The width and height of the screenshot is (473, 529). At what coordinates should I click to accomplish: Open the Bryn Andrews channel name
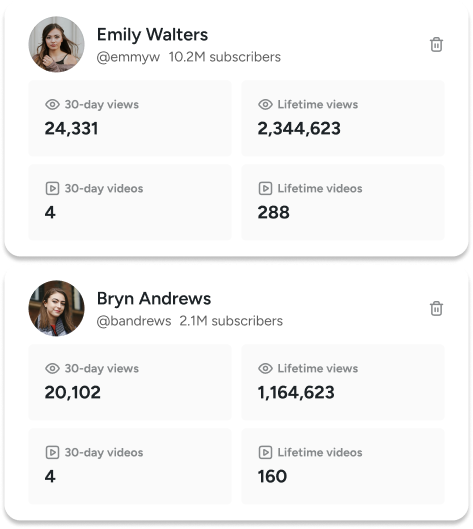coord(154,299)
